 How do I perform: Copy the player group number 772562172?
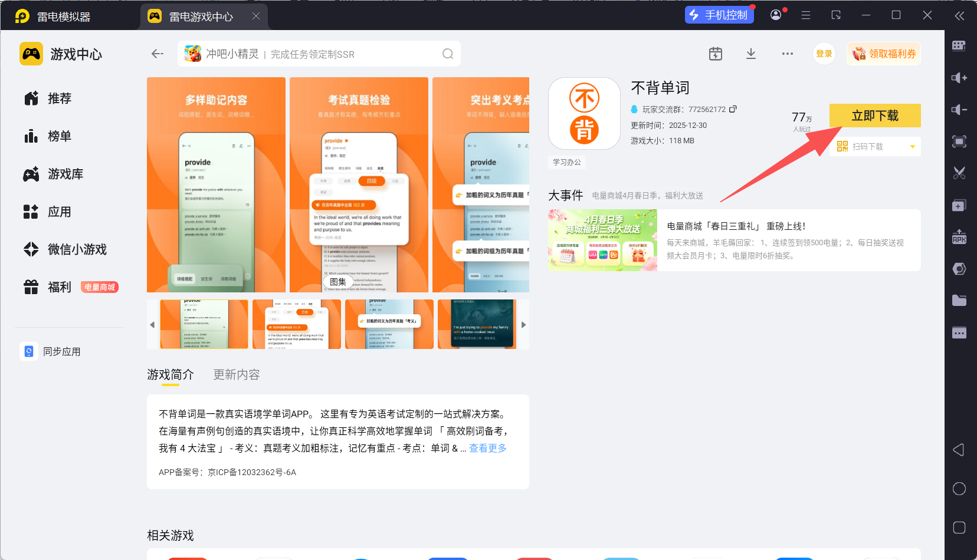[733, 109]
